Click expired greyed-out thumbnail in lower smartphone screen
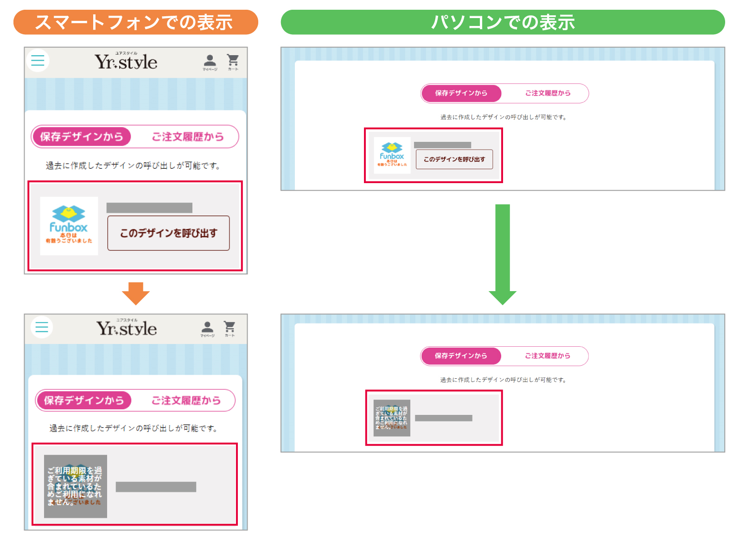The height and width of the screenshot is (560, 746). [x=75, y=486]
